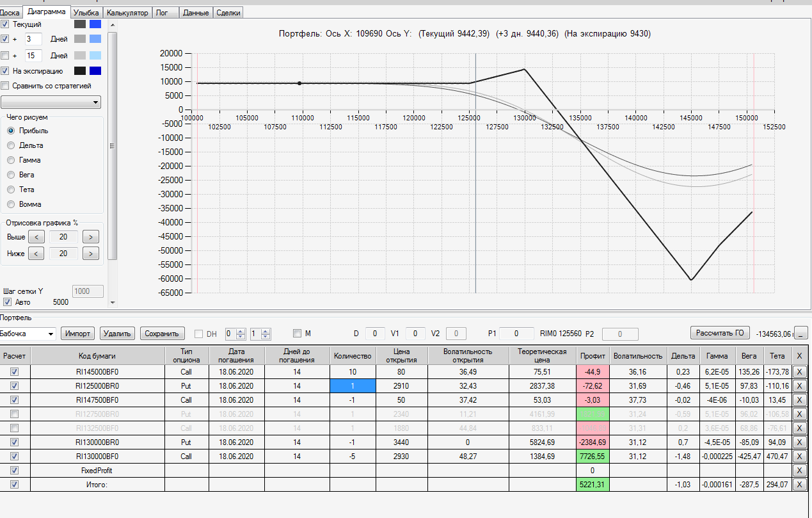Image resolution: width=812 pixels, height=518 pixels.
Task: Click the P1 input field
Action: (x=516, y=334)
